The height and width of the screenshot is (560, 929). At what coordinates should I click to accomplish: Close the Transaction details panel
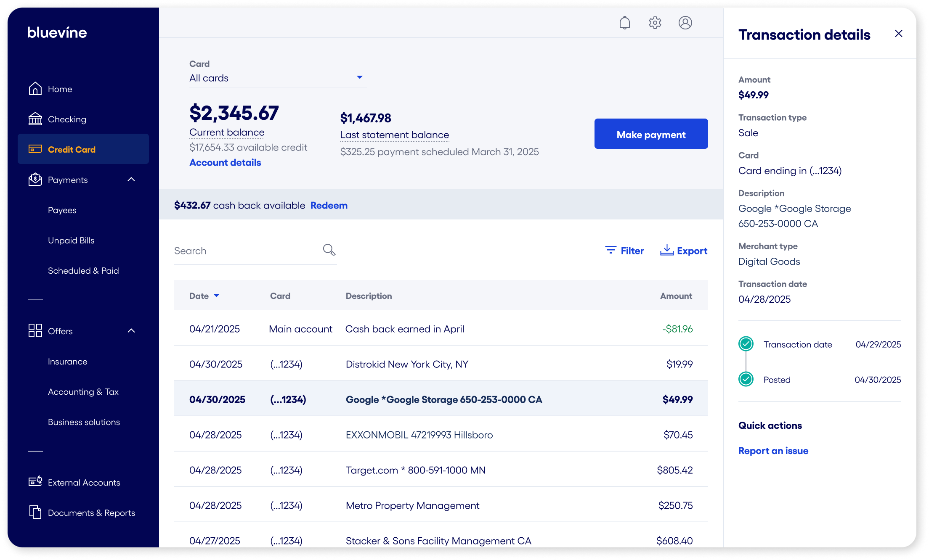pyautogui.click(x=898, y=34)
